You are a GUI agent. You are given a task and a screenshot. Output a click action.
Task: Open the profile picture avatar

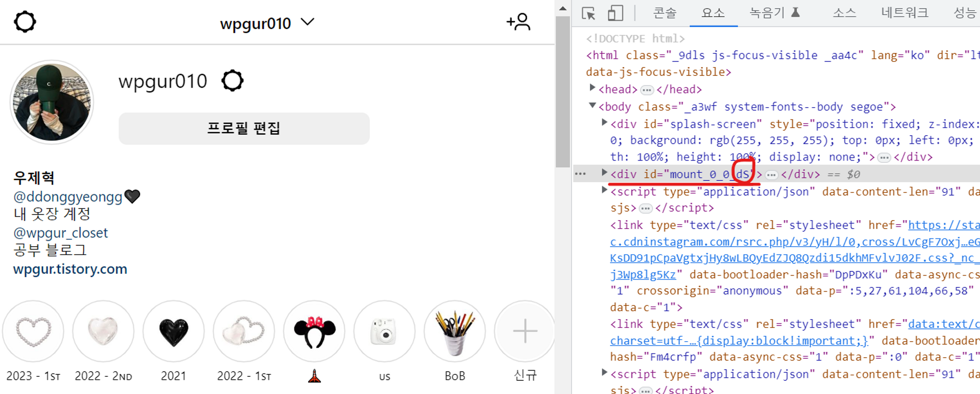pos(52,102)
